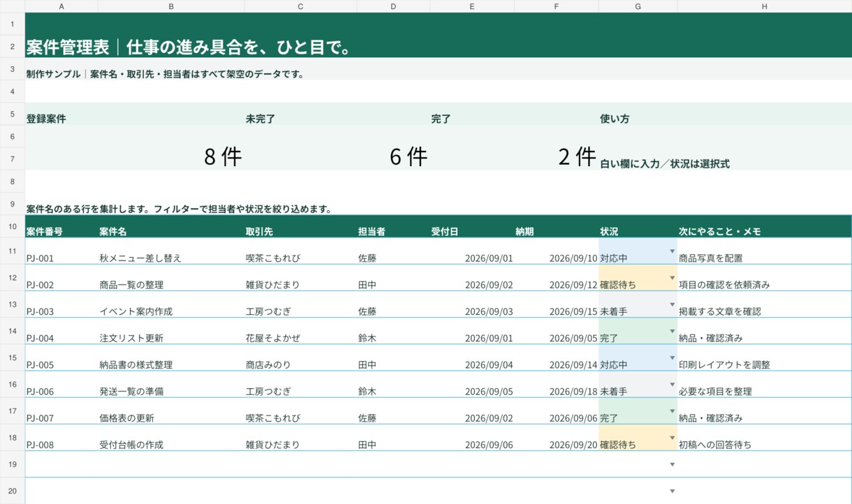
Task: Select row 10 header number
Action: pos(13,226)
